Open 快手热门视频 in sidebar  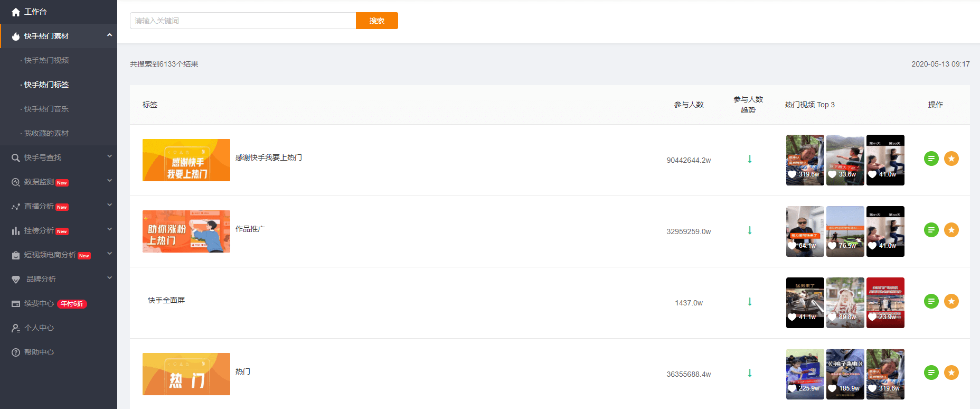(46, 60)
